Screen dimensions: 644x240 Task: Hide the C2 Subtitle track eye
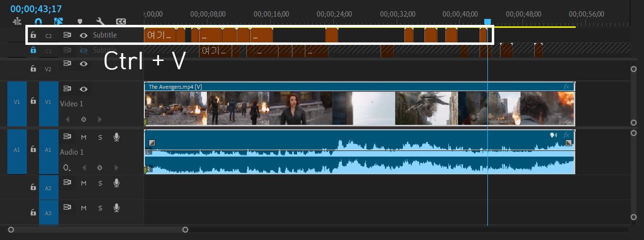(x=83, y=35)
